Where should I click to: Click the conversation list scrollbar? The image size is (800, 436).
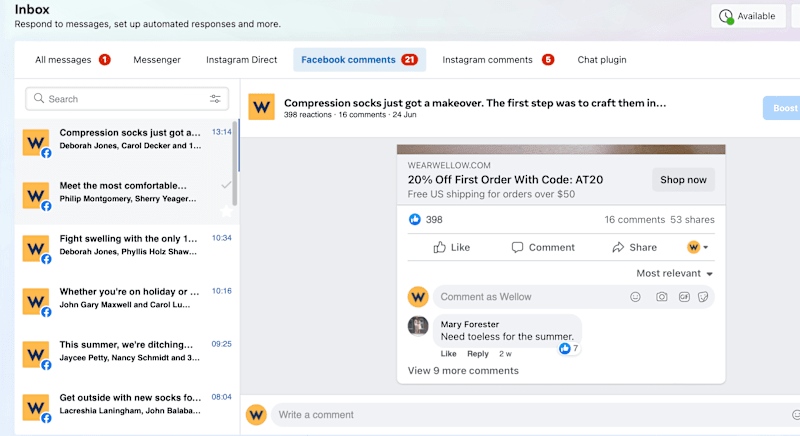235,163
